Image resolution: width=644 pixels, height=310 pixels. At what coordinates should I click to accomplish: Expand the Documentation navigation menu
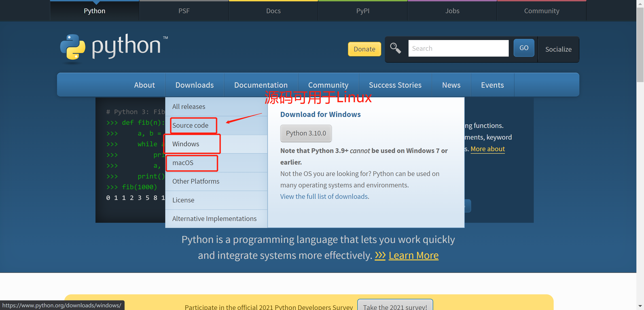coord(261,85)
